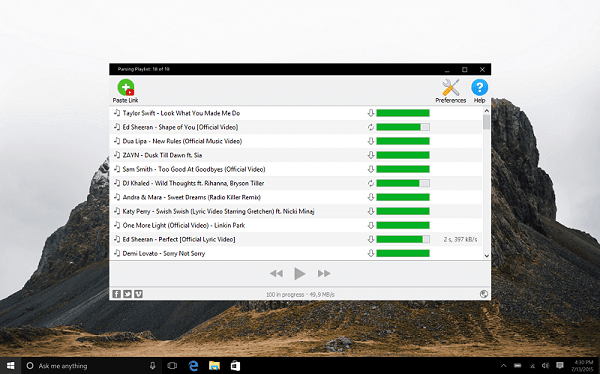Click download arrow icon for Ed Sheeran Perfect
The image size is (600, 374).
370,239
